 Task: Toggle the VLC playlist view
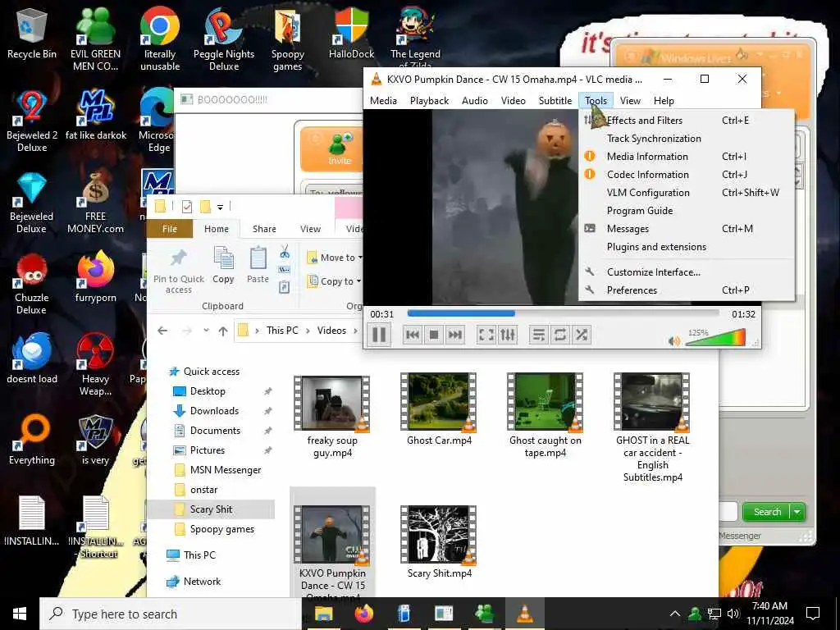[539, 335]
